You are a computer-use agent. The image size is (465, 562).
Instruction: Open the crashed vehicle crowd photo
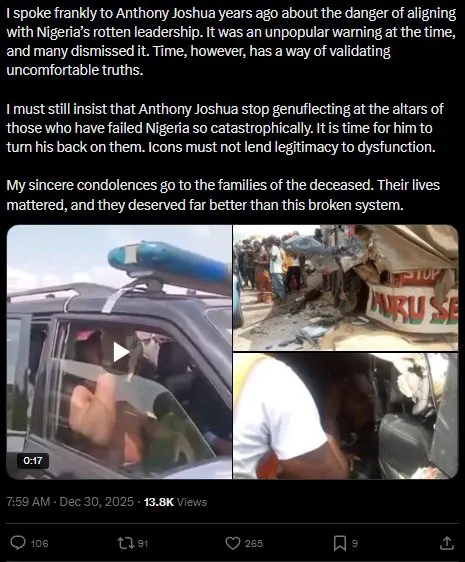click(346, 288)
